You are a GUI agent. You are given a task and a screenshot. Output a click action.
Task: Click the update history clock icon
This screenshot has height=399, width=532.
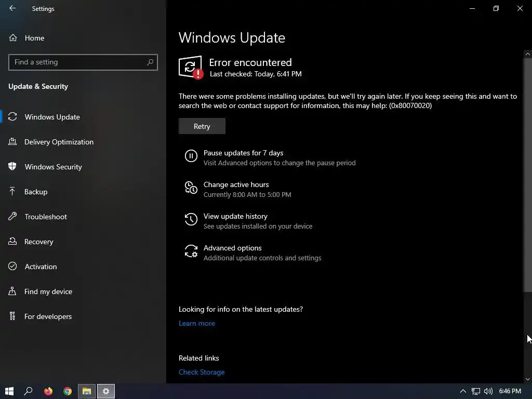point(191,219)
